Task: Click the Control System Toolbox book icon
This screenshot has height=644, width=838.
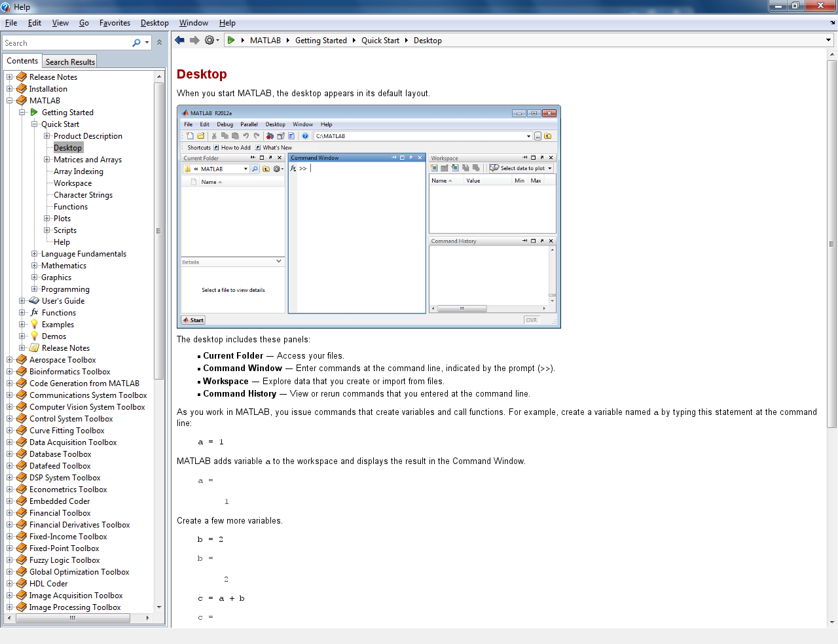Action: point(22,418)
